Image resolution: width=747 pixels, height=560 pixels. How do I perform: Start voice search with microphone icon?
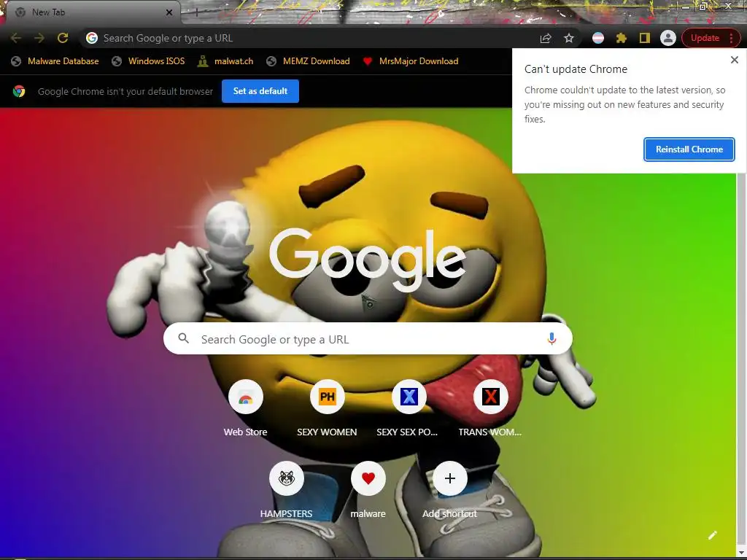pos(551,338)
